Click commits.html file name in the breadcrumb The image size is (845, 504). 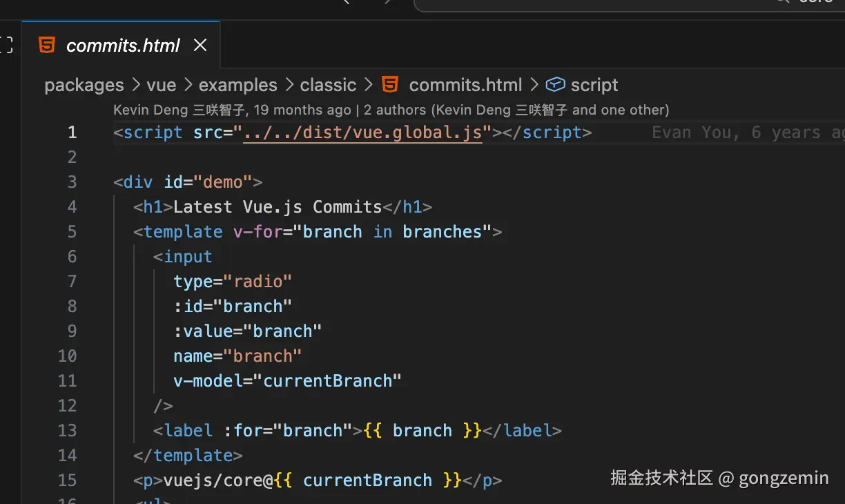point(465,86)
